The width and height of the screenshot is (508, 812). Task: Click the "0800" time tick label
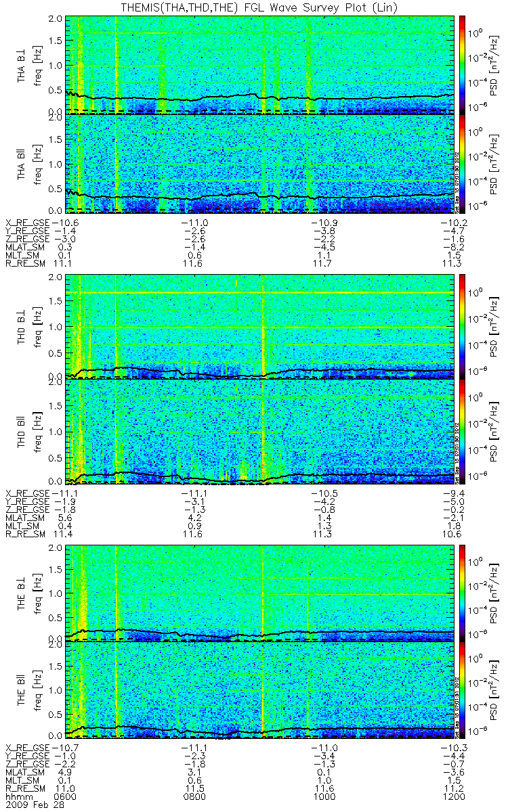194,795
